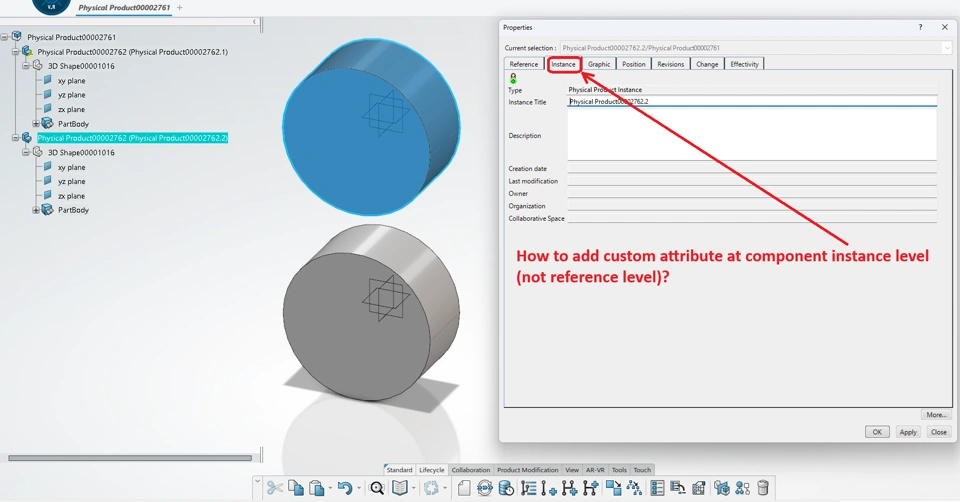
Task: Click the Cut scissors icon in toolbar
Action: pos(274,488)
